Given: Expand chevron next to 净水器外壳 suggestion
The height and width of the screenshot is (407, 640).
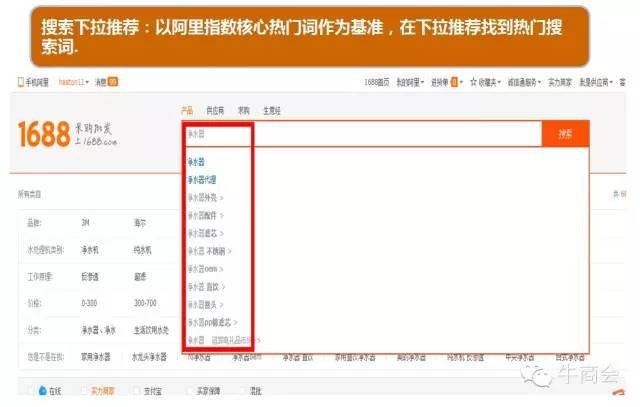Looking at the screenshot, I should click(222, 198).
